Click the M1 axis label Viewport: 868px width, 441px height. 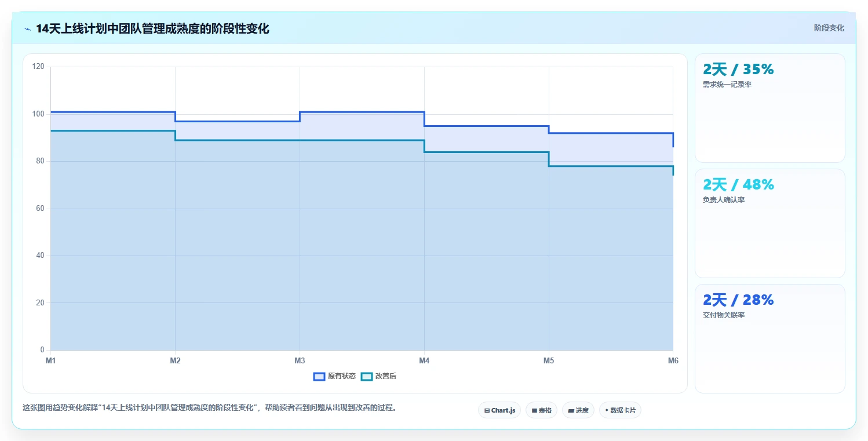(50, 361)
